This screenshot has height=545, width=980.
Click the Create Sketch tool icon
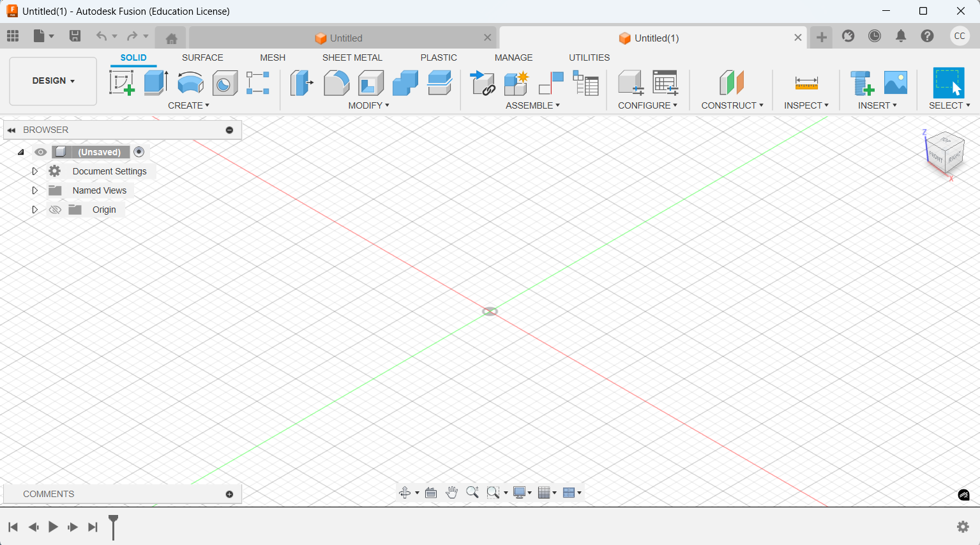(x=122, y=83)
